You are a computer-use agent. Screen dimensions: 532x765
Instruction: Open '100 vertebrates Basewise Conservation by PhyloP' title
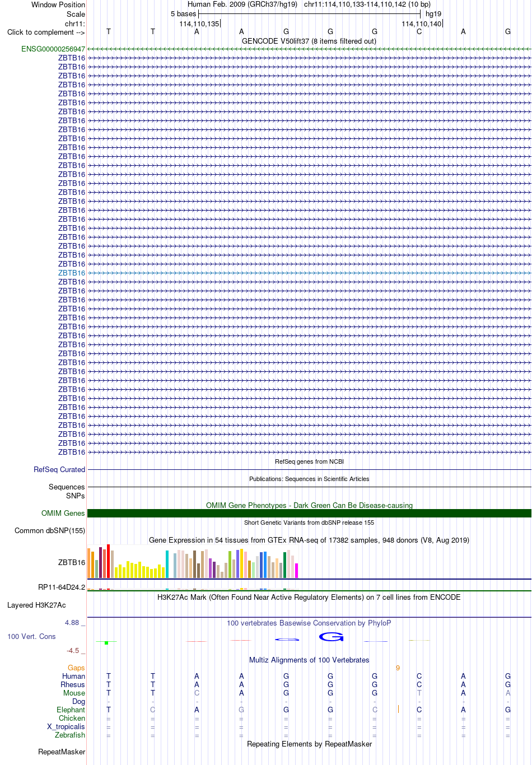click(x=309, y=623)
